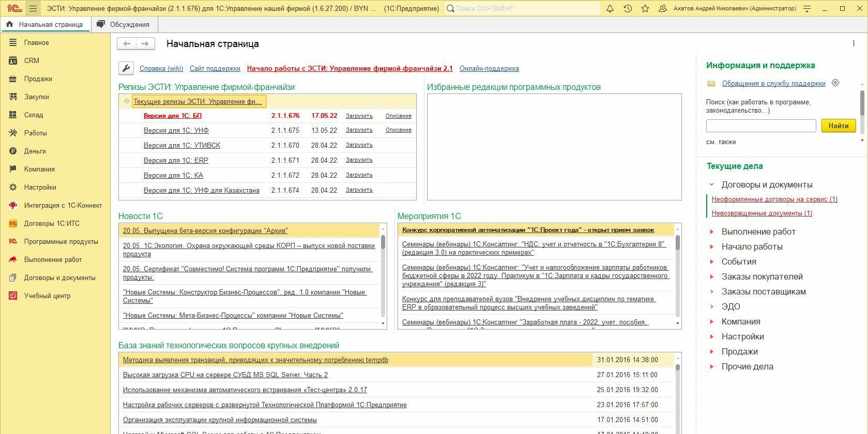
Task: Expand the Начало работы group
Action: [x=712, y=246]
